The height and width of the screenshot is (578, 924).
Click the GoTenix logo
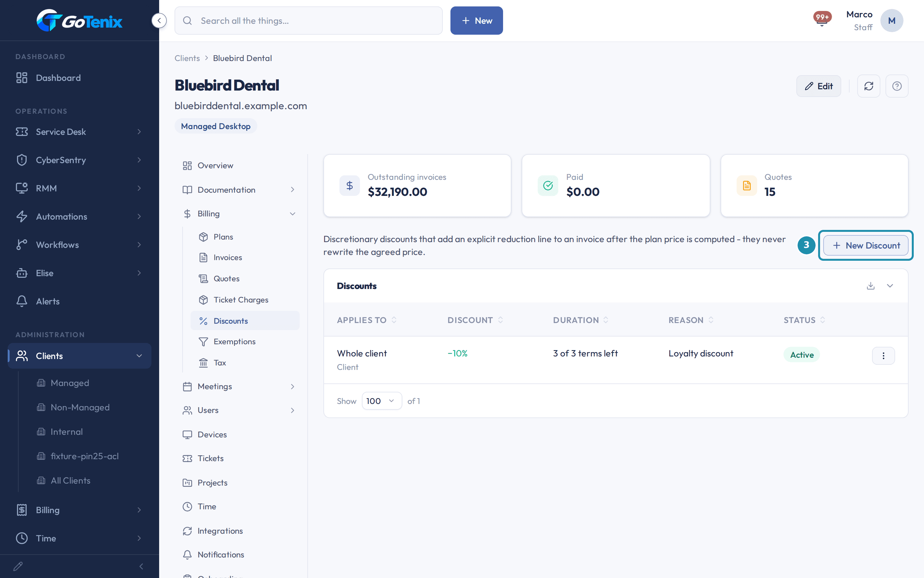pyautogui.click(x=80, y=21)
